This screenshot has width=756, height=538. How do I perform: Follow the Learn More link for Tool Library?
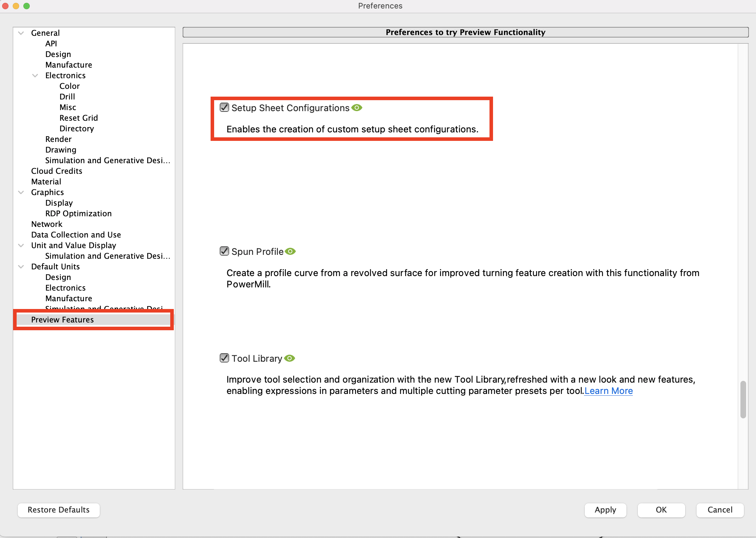click(608, 391)
